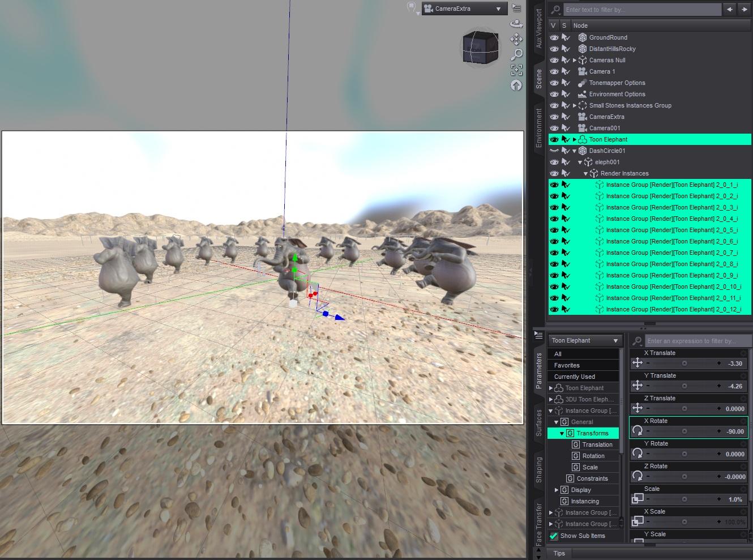This screenshot has height=560, width=753.
Task: Expand the Cameras Null node
Action: [574, 60]
